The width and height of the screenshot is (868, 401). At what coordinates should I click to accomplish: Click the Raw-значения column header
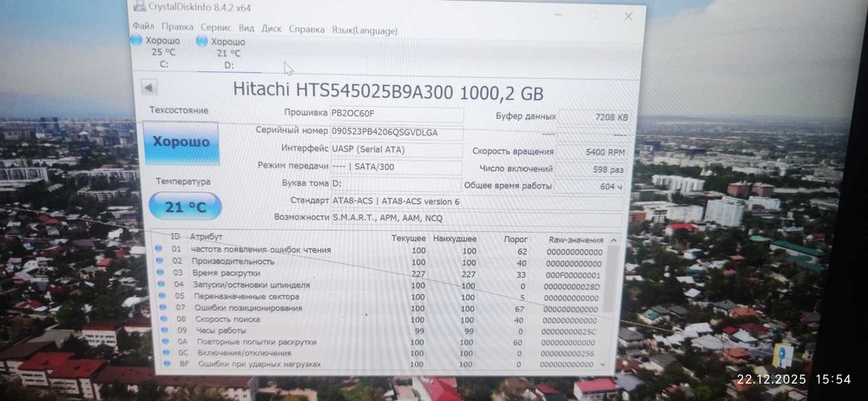point(575,240)
